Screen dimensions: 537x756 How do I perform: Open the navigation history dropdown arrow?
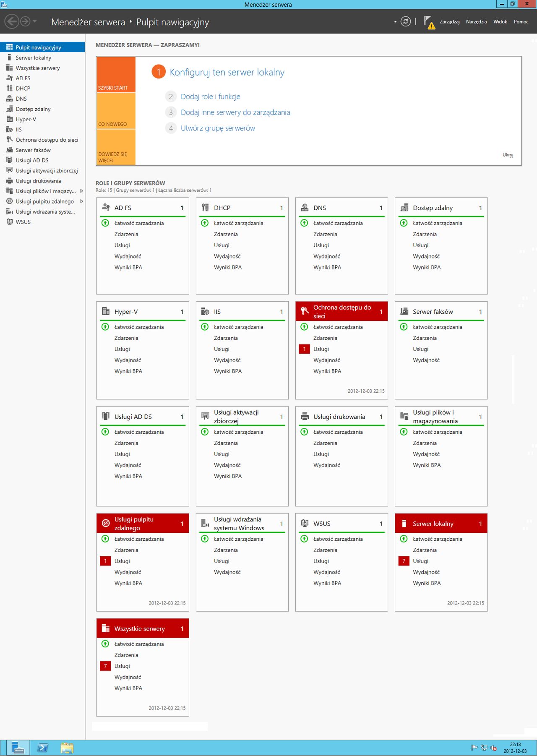35,21
